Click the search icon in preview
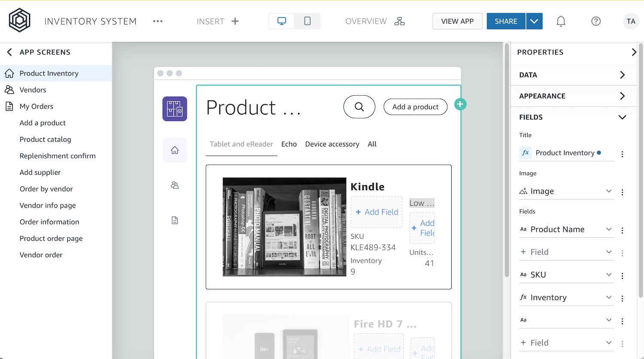Screen dimensions: 644x359 point(359,107)
